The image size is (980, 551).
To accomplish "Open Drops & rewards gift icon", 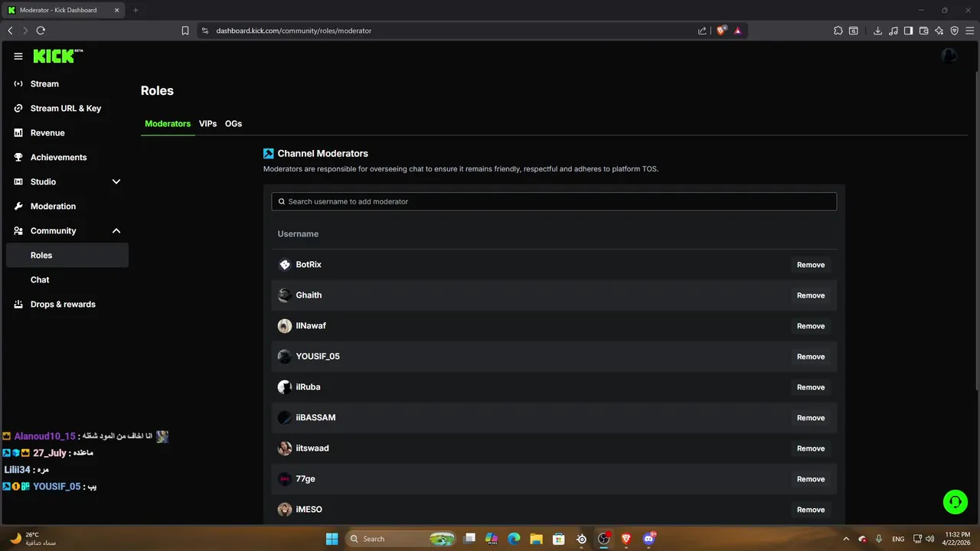I will point(18,305).
